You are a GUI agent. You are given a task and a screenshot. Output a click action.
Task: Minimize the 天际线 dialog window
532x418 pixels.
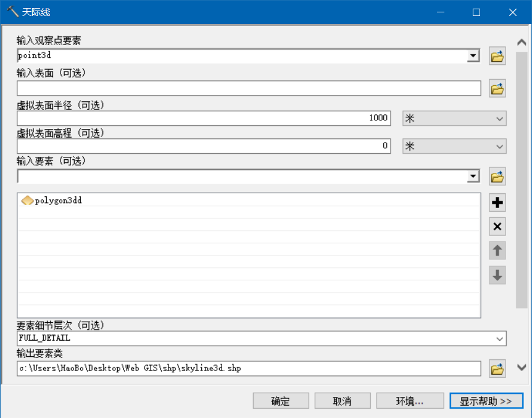[x=441, y=12]
